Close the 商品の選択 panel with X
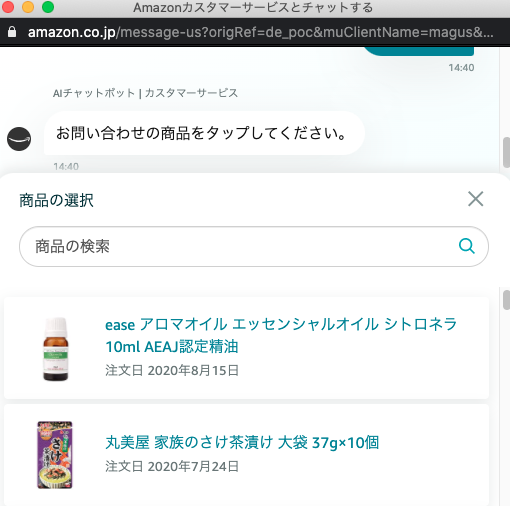Screen dimensions: 510x506 [x=475, y=199]
